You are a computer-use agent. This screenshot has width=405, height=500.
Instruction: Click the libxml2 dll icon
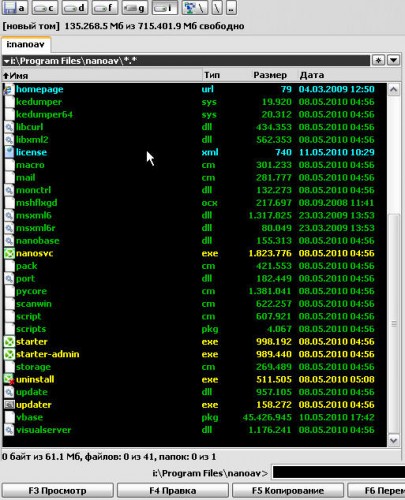click(9, 140)
